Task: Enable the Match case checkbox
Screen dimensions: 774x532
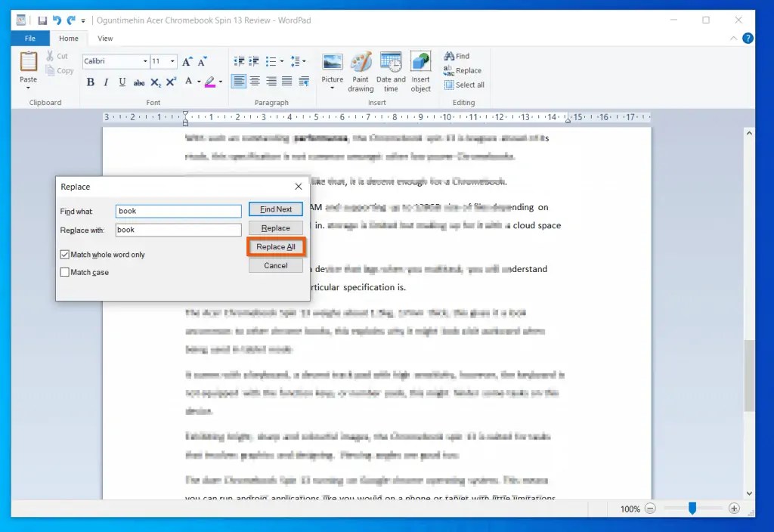Action: tap(65, 272)
